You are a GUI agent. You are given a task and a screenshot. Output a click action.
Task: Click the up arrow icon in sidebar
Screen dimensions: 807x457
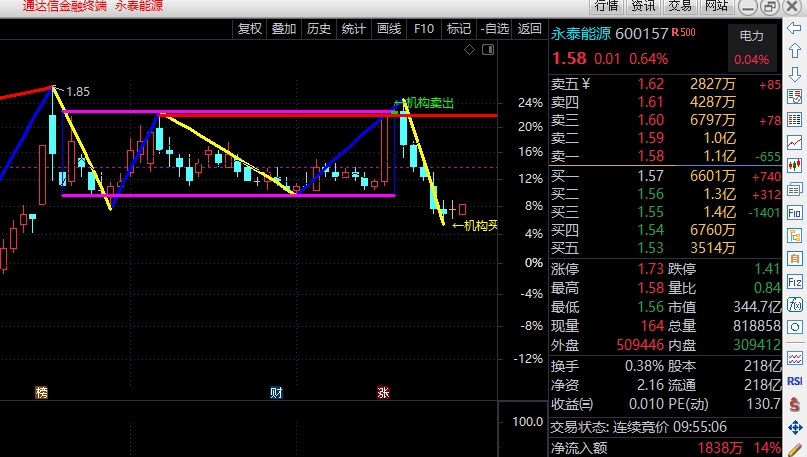(x=795, y=50)
